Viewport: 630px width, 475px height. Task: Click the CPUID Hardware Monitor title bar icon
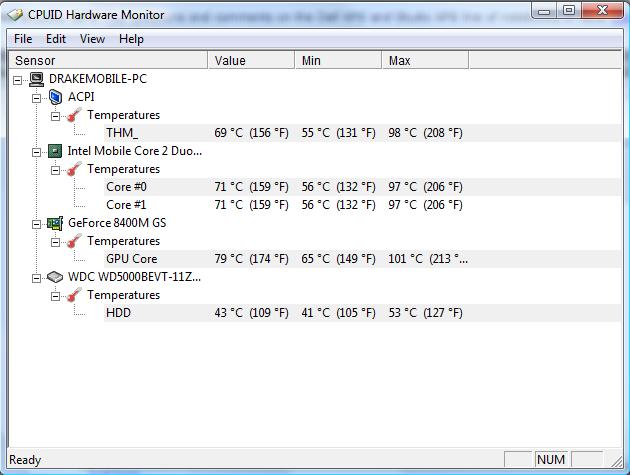[x=15, y=15]
